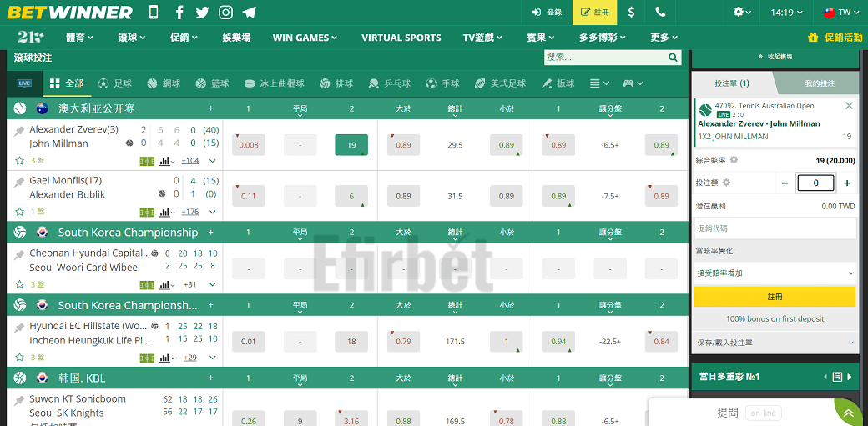Filter by 乒乓球 table tennis
868x426 pixels.
coord(389,83)
